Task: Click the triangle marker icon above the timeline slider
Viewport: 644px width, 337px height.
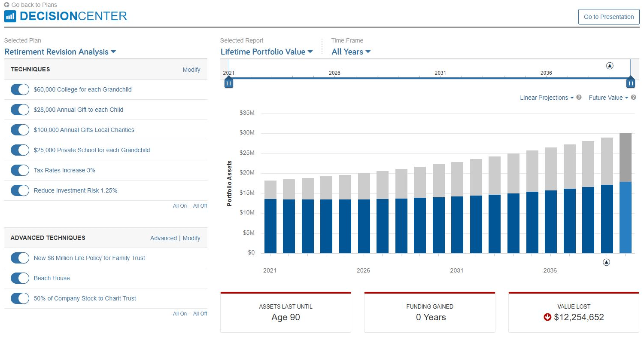Action: tap(610, 66)
